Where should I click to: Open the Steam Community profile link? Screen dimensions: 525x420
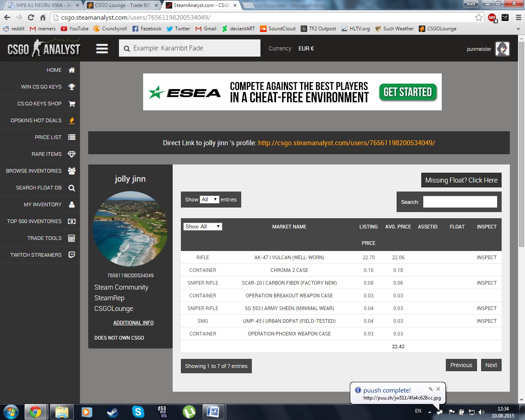[121, 287]
